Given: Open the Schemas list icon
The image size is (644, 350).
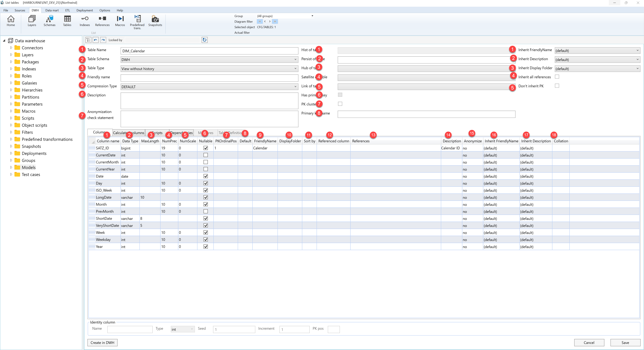Looking at the screenshot, I should [49, 21].
